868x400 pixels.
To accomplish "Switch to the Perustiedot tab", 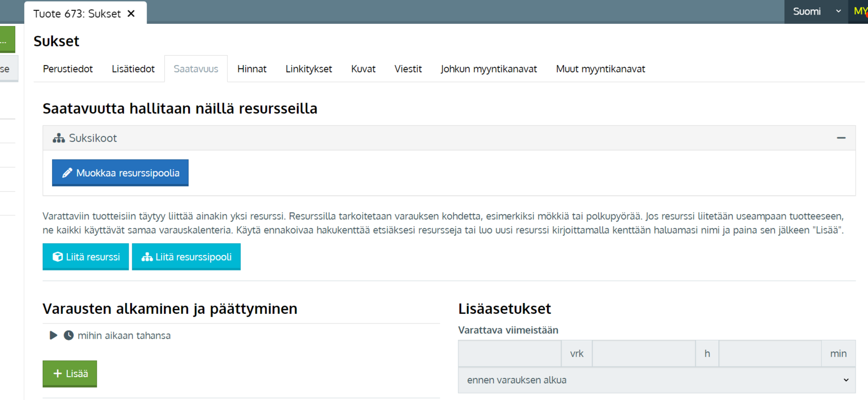I will tap(68, 69).
